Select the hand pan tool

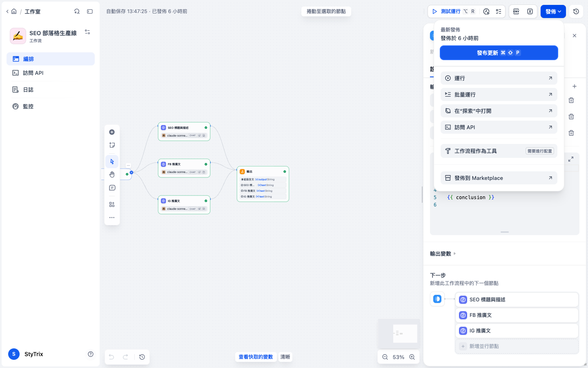point(112,175)
